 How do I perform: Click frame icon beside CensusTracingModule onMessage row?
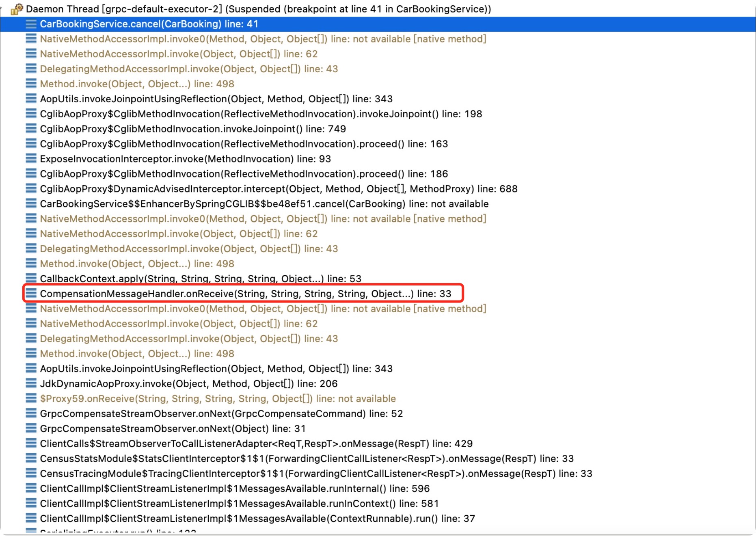(31, 474)
